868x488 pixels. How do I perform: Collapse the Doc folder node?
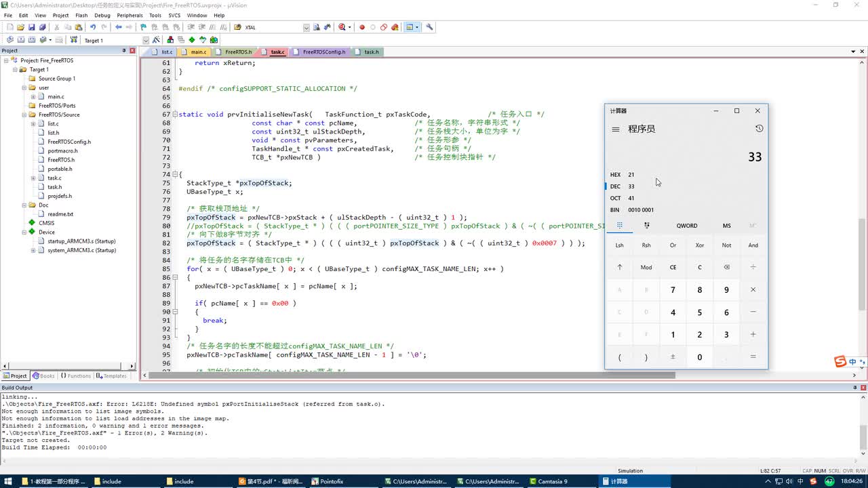[24, 205]
